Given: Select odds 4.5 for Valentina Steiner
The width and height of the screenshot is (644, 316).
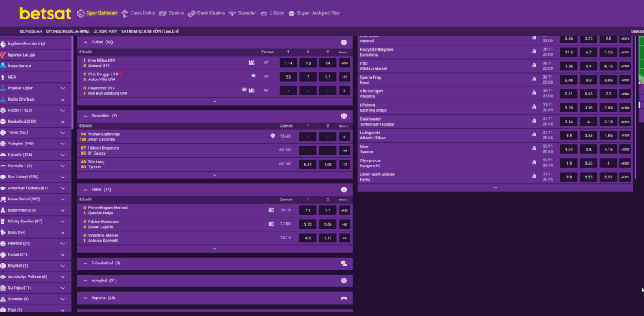Looking at the screenshot, I should click(x=308, y=238).
